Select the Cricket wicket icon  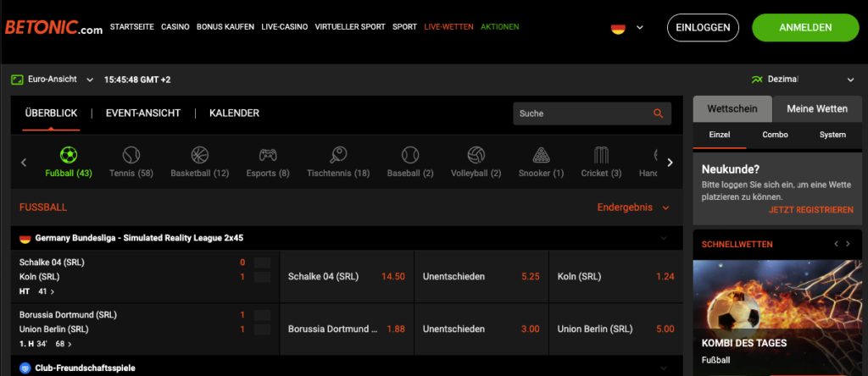click(x=601, y=155)
